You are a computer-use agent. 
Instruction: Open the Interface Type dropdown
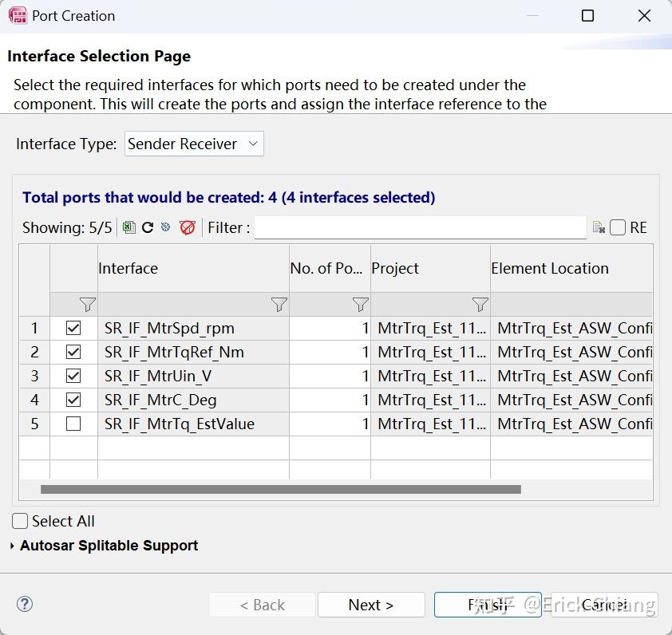pos(194,144)
